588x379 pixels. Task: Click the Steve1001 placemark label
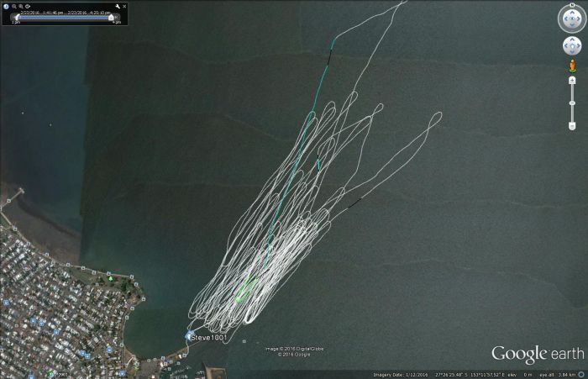(x=209, y=337)
